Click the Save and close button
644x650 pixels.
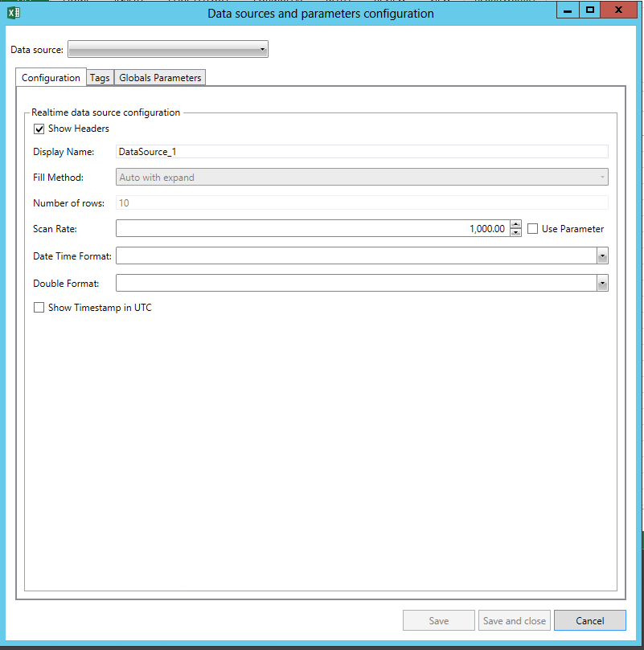click(x=514, y=621)
